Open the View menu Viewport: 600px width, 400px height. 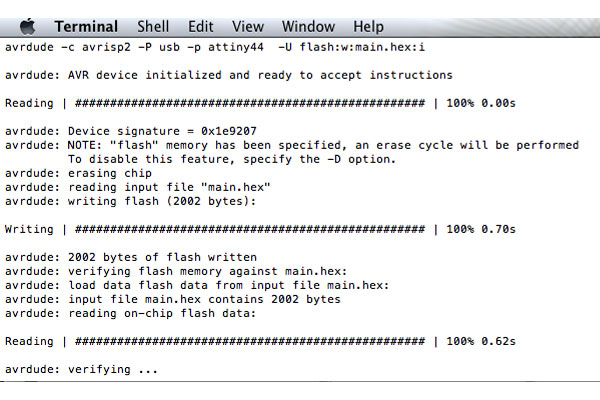click(248, 27)
